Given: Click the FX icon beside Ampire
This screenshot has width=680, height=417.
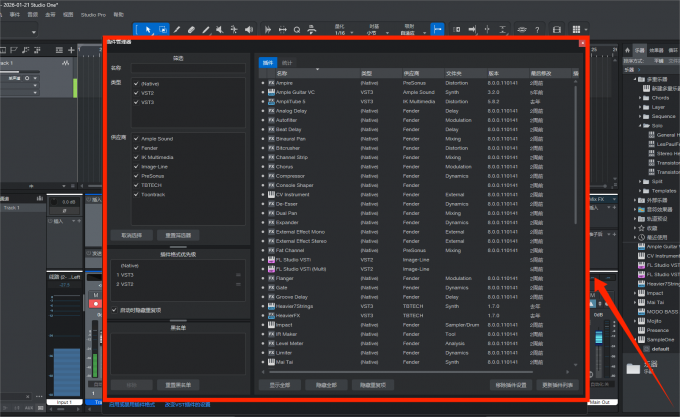Looking at the screenshot, I should [271, 83].
